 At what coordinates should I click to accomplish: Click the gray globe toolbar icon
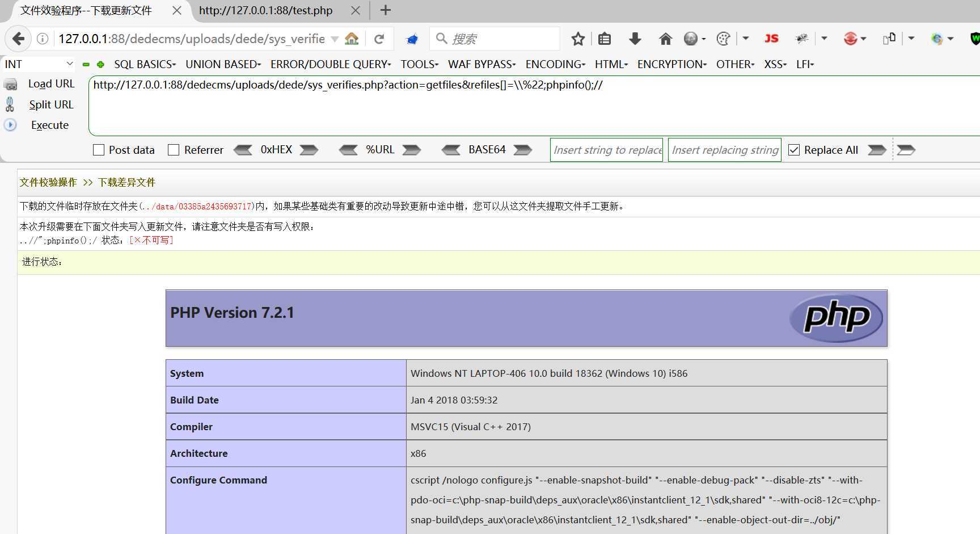pyautogui.click(x=691, y=39)
